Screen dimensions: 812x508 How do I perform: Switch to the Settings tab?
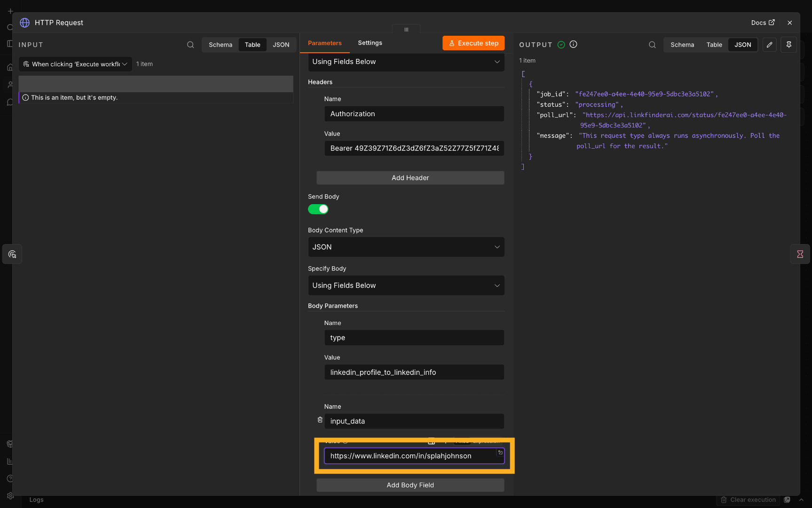(370, 43)
